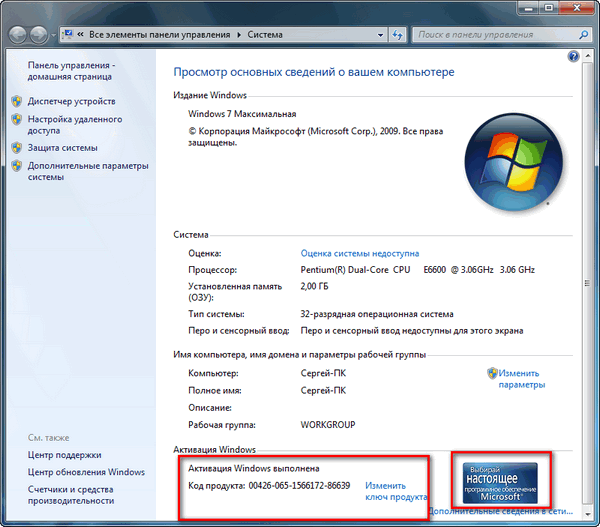Viewport: 600px width, 527px height.
Task: Select 'Система' breadcrumb in address bar
Action: (265, 35)
